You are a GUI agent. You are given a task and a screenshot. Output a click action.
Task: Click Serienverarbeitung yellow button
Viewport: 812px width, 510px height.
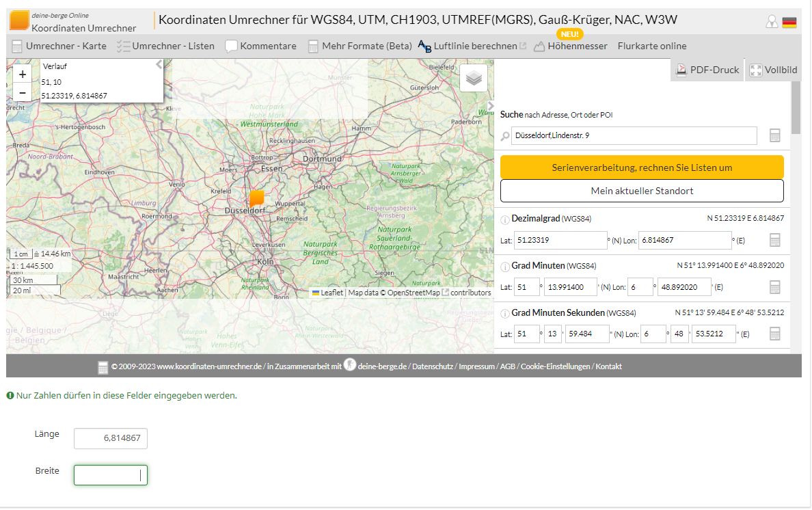coord(642,167)
